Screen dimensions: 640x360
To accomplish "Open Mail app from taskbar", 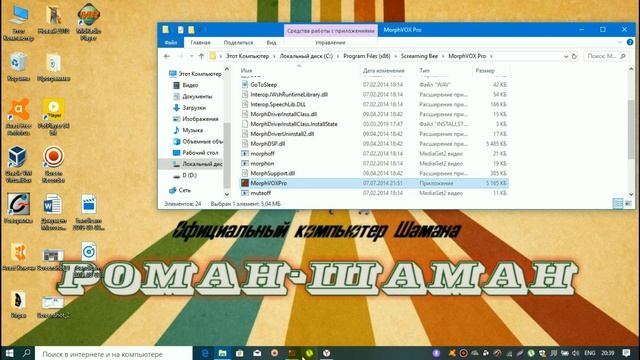I will [x=257, y=353].
